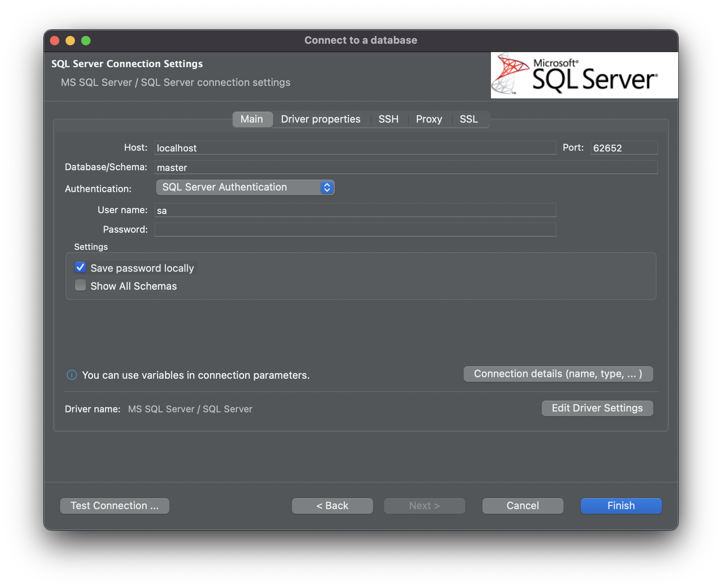Select the Main tab
This screenshot has height=588, width=722.
(252, 119)
